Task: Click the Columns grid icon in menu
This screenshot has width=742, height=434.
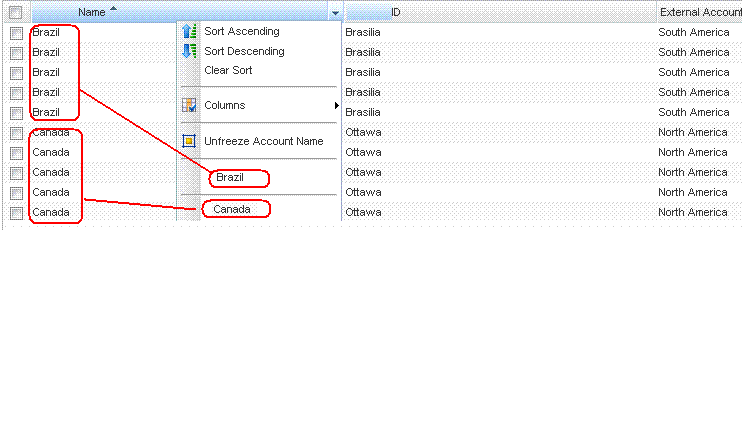Action: click(x=189, y=105)
